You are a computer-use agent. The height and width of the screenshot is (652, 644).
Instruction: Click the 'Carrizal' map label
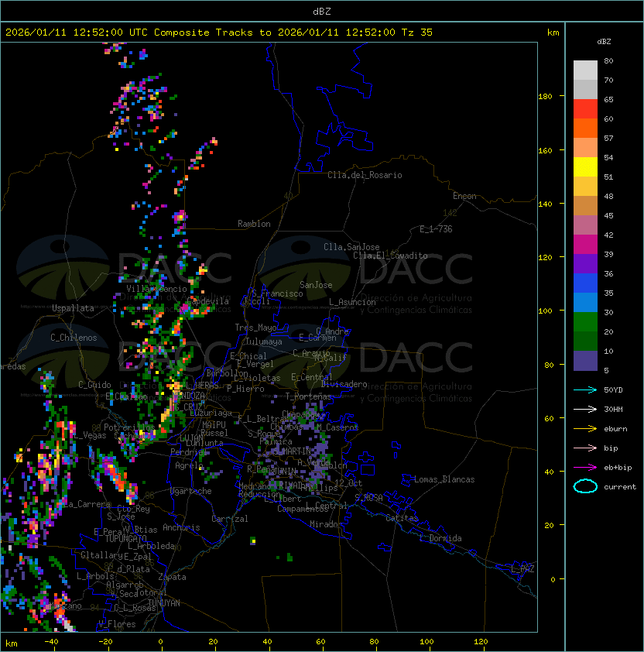(x=230, y=519)
